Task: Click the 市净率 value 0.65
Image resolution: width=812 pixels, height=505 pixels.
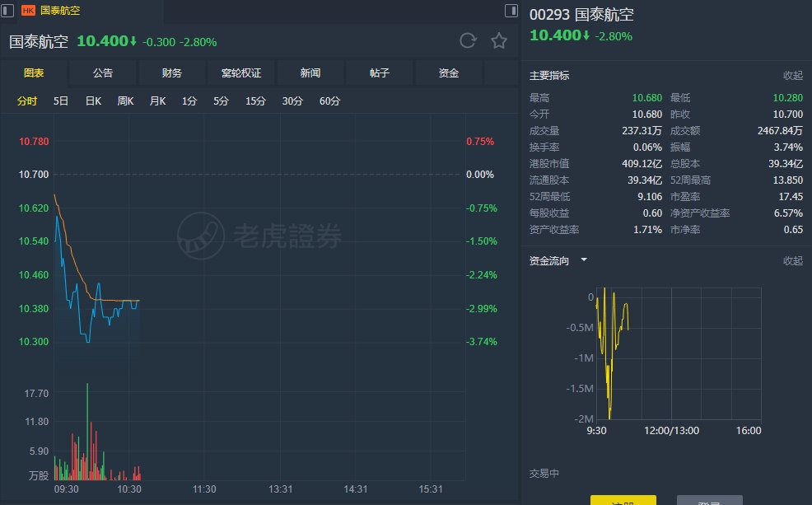Action: tap(793, 230)
